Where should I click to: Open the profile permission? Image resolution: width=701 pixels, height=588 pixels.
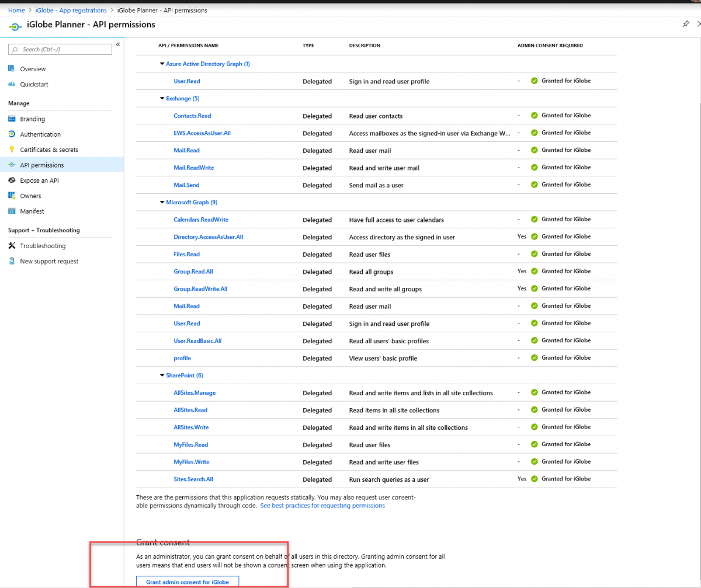pyautogui.click(x=182, y=358)
